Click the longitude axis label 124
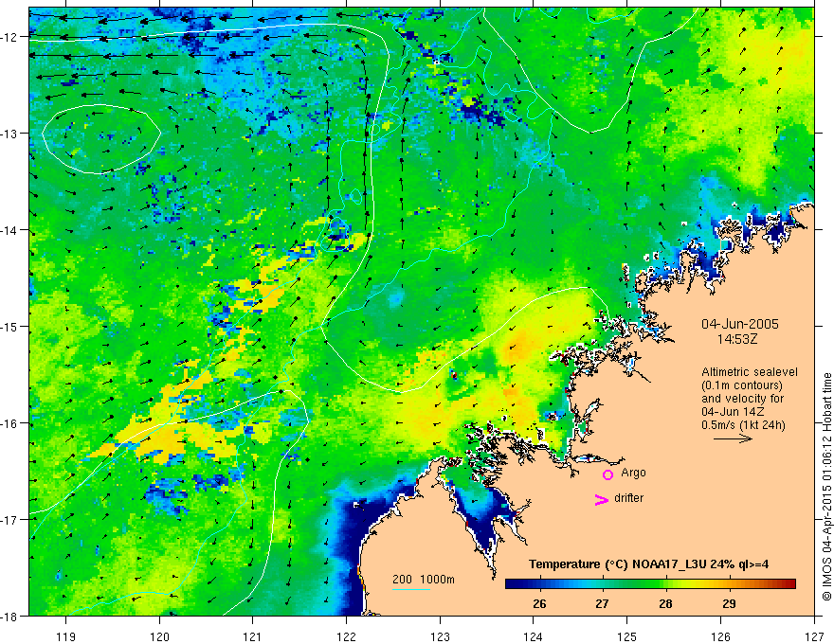This screenshot has height=644, width=834. pos(533,636)
